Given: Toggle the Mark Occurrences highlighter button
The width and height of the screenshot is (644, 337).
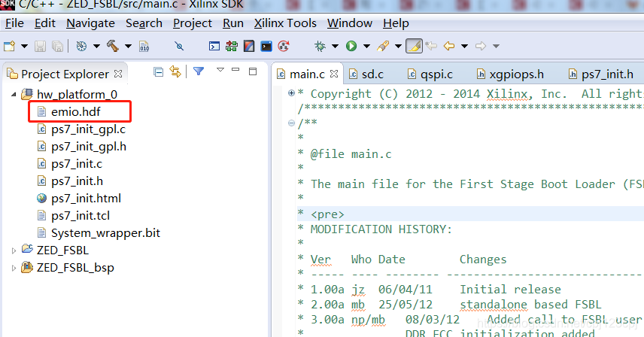Looking at the screenshot, I should coord(414,46).
